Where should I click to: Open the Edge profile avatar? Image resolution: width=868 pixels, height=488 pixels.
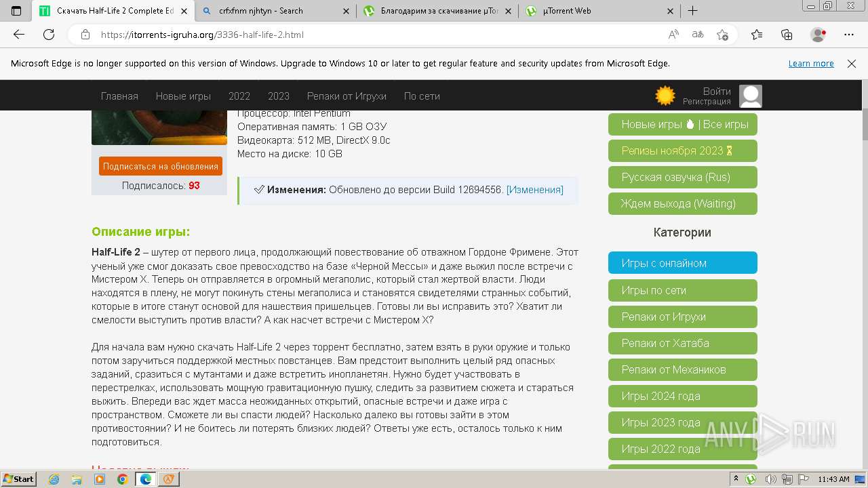tap(818, 35)
